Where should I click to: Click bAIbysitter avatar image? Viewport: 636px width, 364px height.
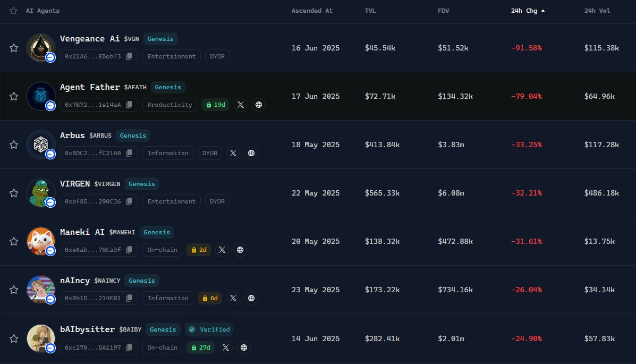[40, 338]
